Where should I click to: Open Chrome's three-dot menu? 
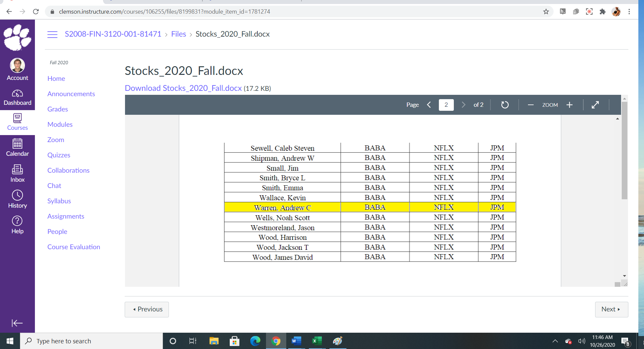[x=629, y=12]
